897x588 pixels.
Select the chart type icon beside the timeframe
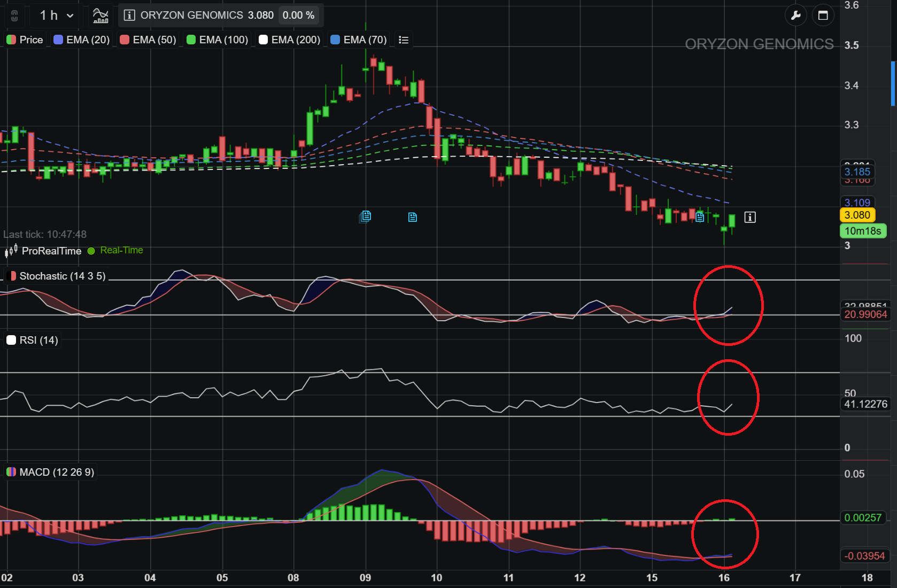[x=99, y=16]
